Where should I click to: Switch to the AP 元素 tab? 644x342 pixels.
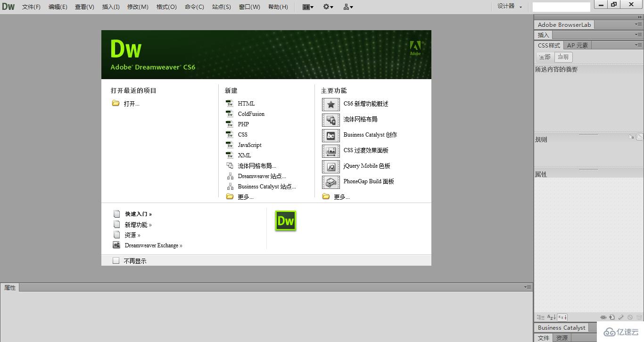578,45
